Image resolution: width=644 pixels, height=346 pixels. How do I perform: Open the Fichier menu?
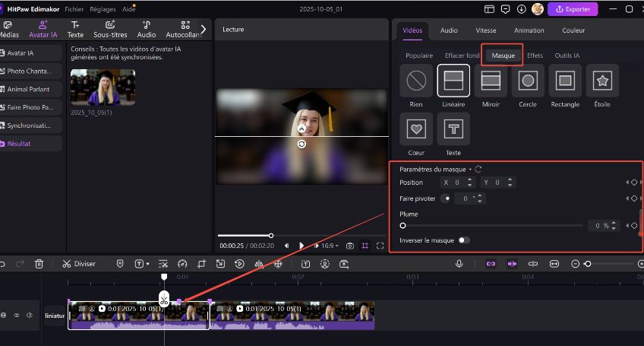74,9
